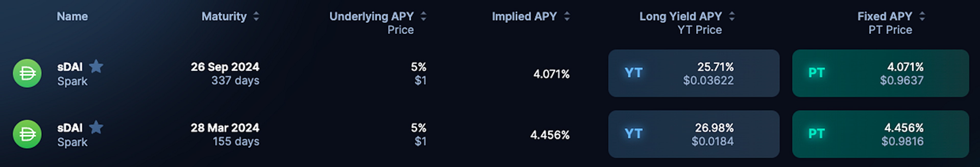Sort table by Maturity column arrows
The image size is (980, 167).
pos(256,16)
